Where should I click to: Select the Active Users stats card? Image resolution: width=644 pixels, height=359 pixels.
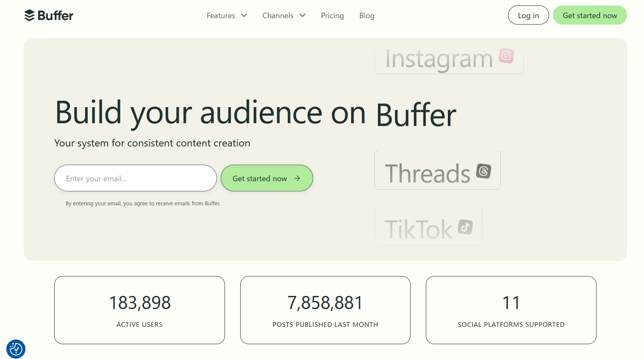(139, 310)
